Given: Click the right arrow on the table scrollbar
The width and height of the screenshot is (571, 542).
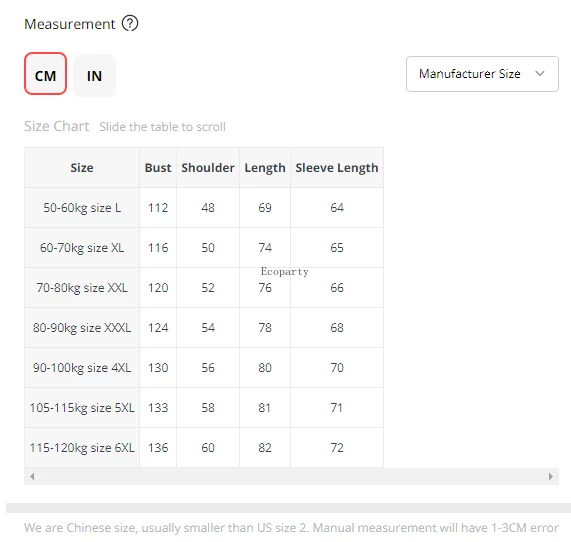Looking at the screenshot, I should (551, 476).
